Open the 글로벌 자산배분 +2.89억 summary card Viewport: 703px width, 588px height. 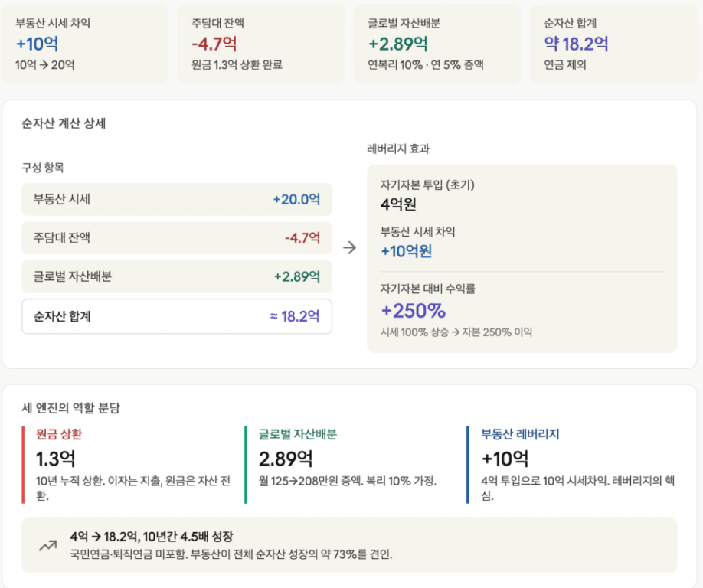[437, 44]
